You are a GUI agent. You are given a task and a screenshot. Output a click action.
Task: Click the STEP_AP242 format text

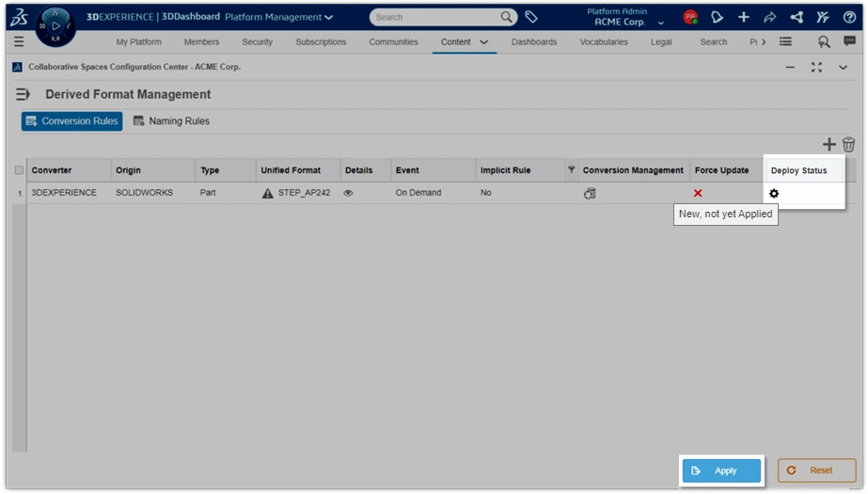(304, 193)
